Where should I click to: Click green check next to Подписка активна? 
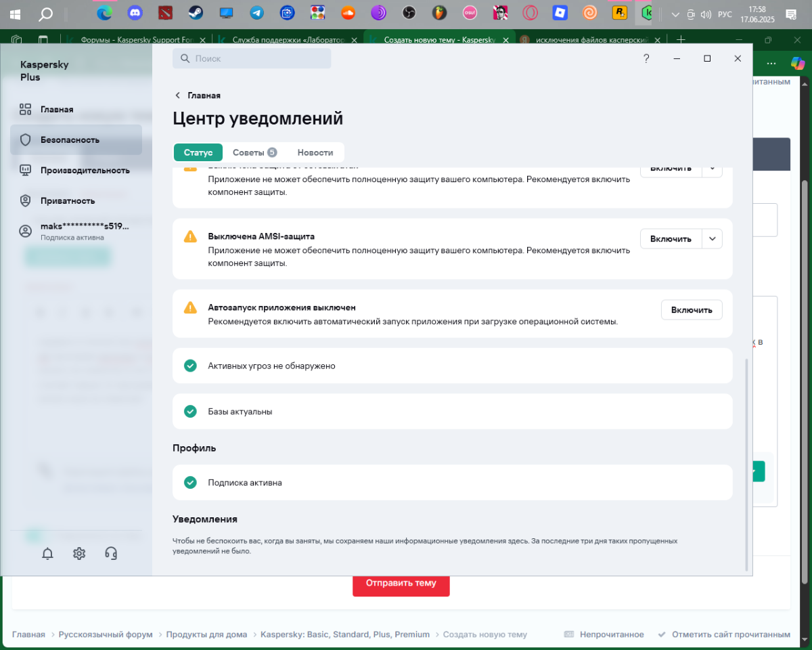pos(190,483)
